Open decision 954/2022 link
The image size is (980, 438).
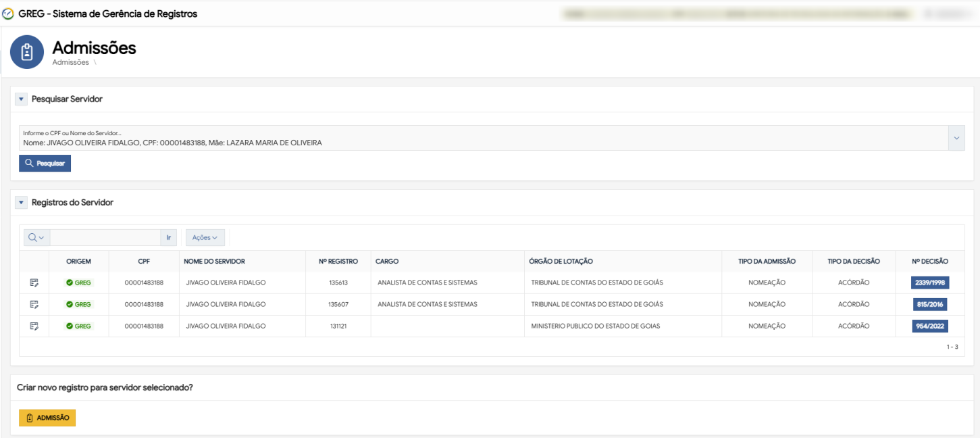click(930, 326)
